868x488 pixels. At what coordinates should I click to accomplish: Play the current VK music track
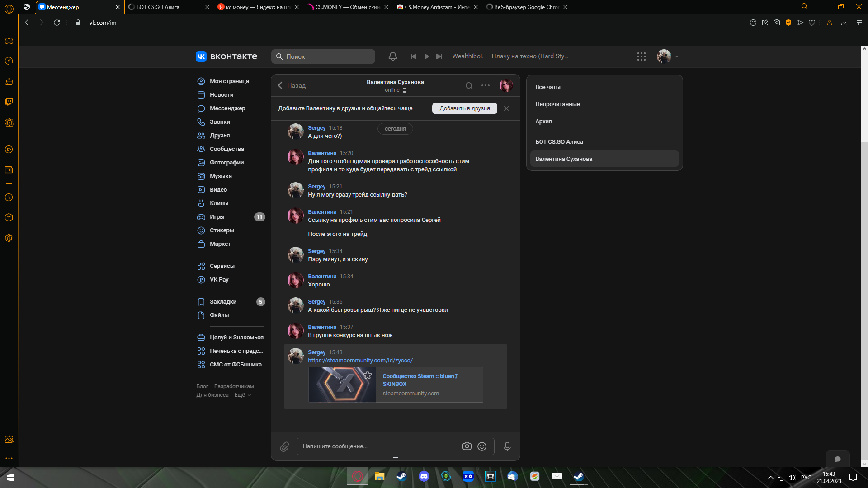[x=427, y=56]
